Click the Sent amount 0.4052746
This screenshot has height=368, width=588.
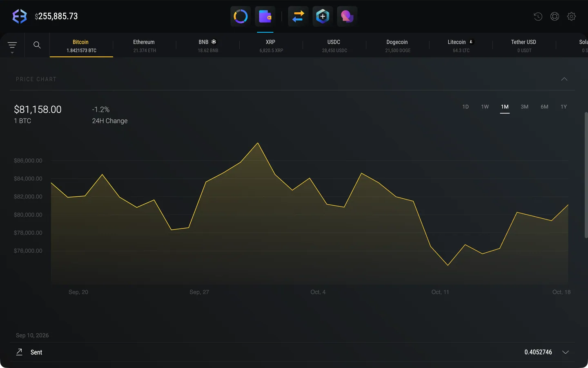538,352
